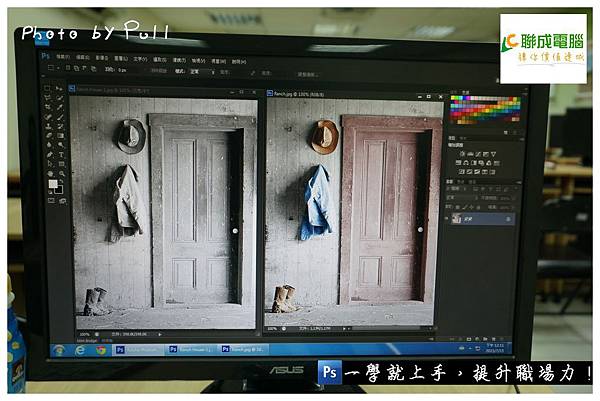
Task: Choose Intersect with Selection mode
Action: point(93,69)
